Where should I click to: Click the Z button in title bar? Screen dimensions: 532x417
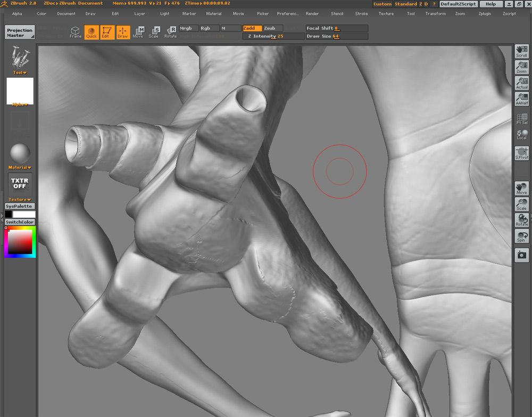pyautogui.click(x=421, y=4)
